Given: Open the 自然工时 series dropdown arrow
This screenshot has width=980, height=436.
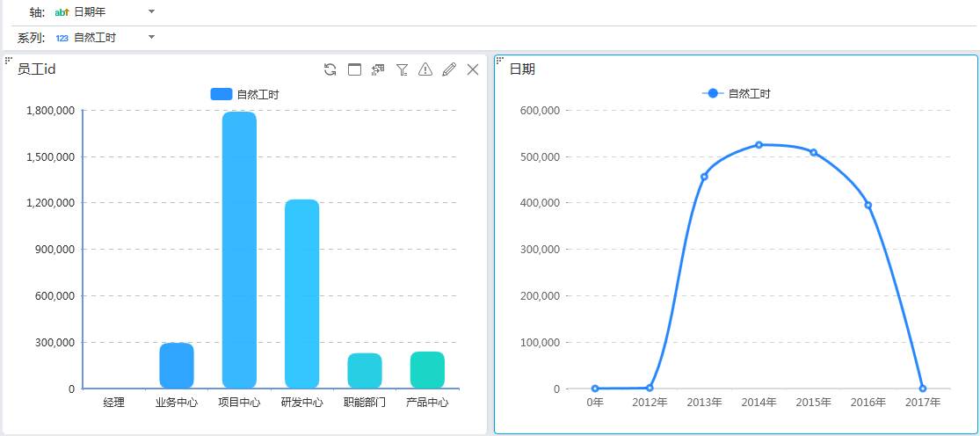Looking at the screenshot, I should click(151, 38).
